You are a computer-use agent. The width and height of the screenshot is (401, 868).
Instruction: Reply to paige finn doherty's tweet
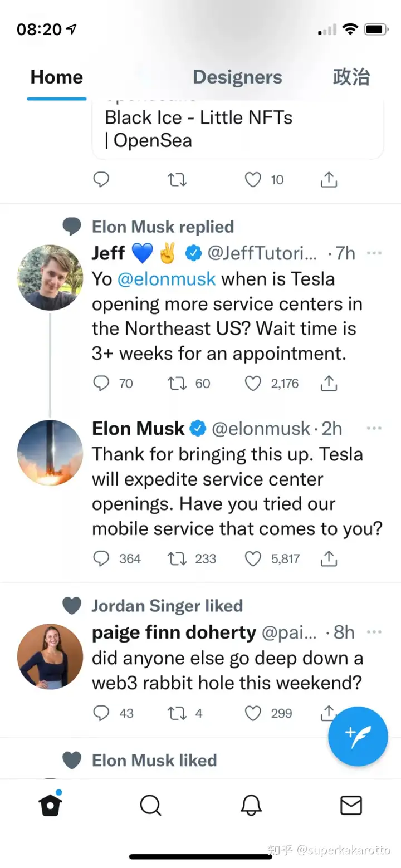tap(101, 713)
